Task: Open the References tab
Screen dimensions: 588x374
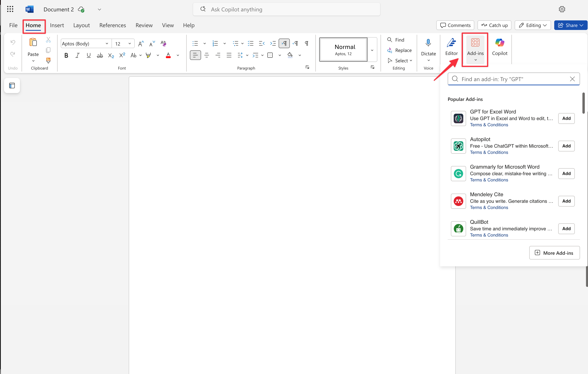Action: 113,25
